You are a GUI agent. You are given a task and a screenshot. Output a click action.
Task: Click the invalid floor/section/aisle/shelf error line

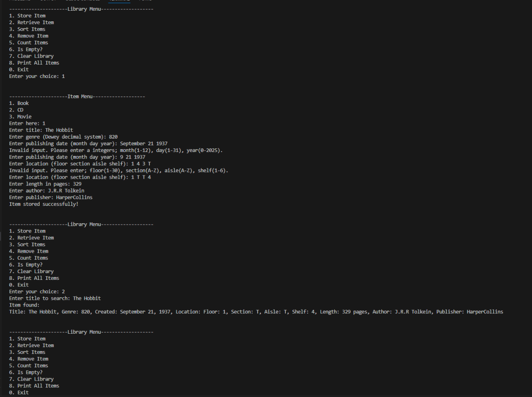119,170
